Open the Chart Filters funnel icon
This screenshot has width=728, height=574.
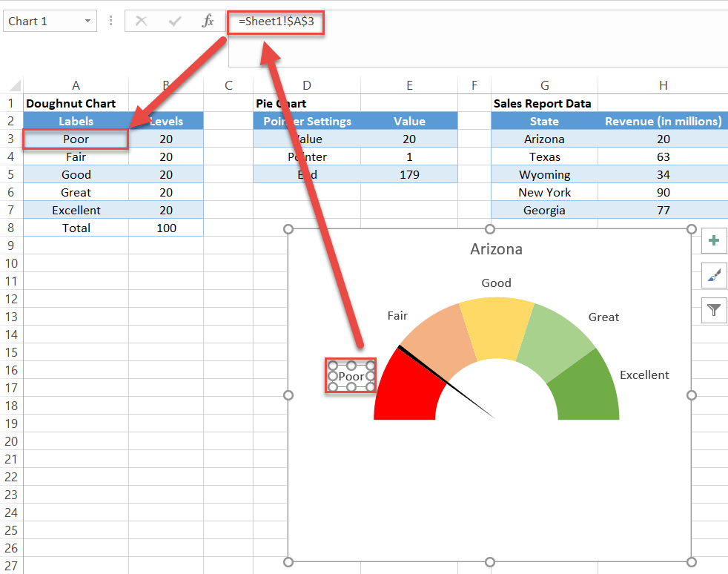[x=712, y=310]
